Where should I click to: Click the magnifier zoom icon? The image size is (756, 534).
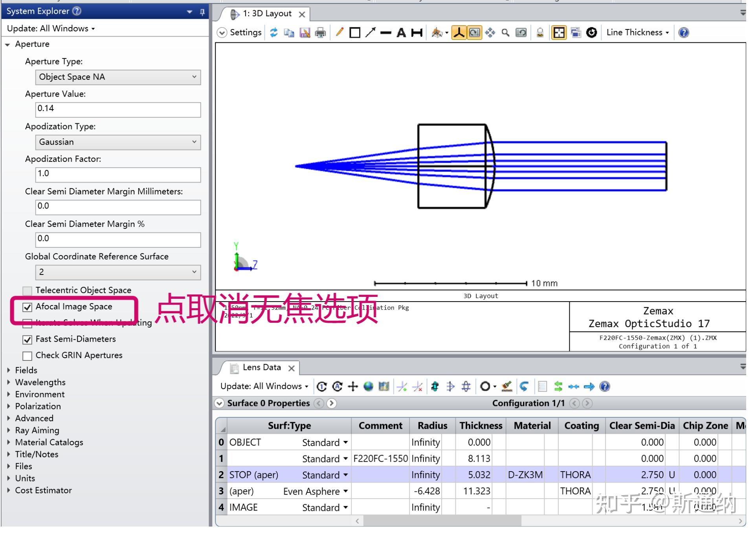[x=505, y=33]
